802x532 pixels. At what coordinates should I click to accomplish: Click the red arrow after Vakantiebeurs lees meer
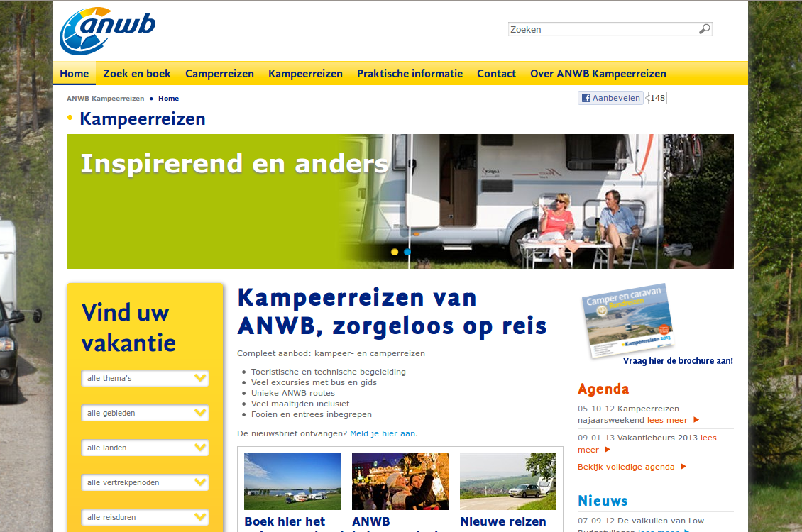point(608,449)
